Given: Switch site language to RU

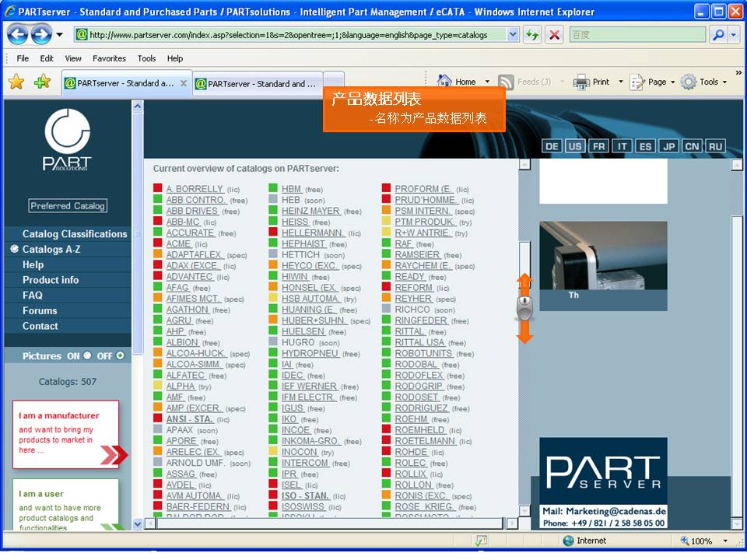Looking at the screenshot, I should (x=716, y=146).
